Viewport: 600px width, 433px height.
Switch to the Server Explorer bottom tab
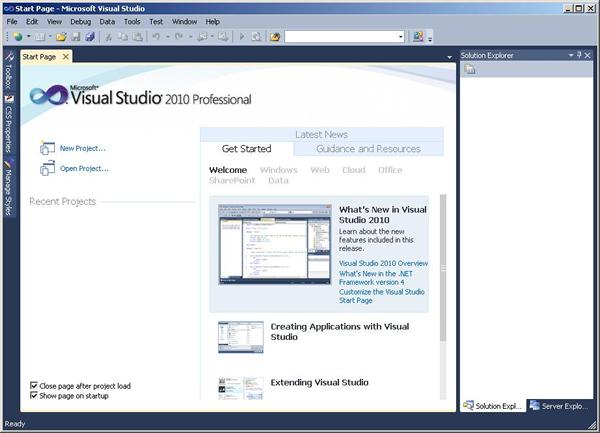click(559, 406)
